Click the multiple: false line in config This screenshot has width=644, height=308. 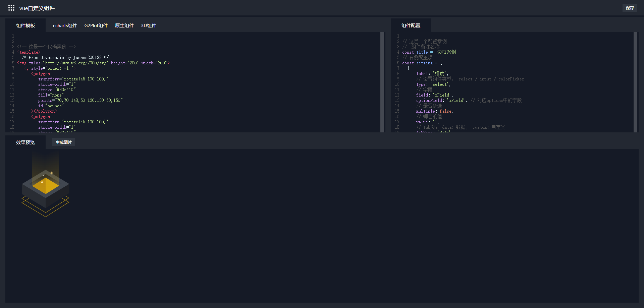tap(434, 111)
